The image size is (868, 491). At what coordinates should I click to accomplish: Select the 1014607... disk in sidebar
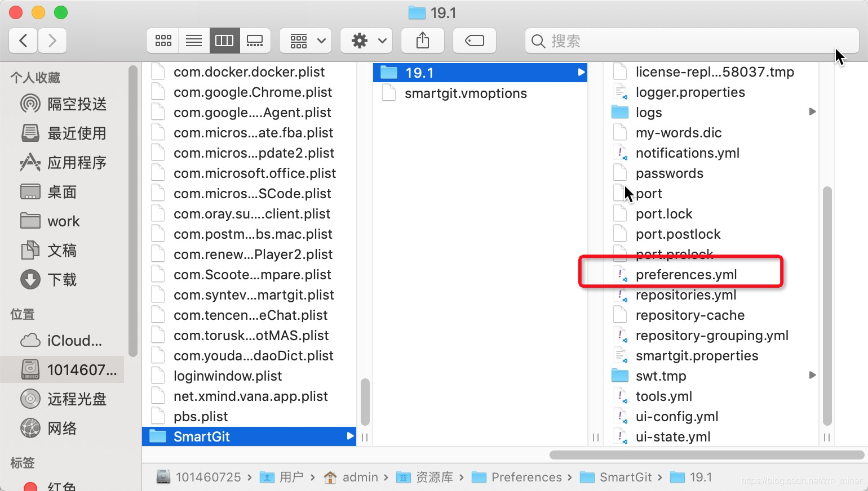63,370
